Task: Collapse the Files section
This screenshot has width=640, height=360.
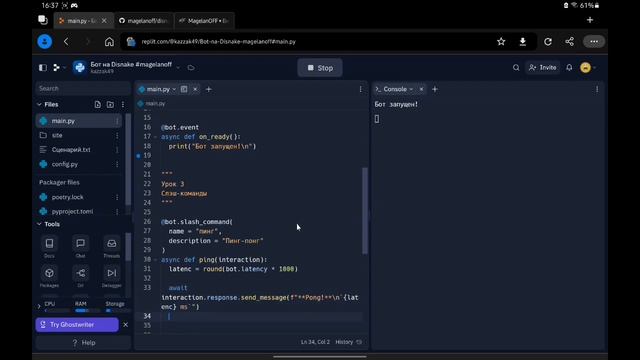Action: click(x=39, y=104)
